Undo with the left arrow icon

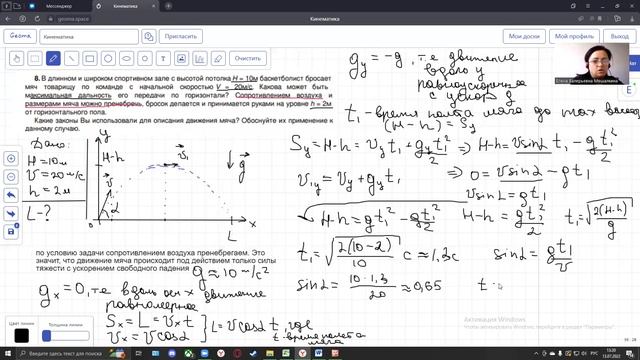(11, 195)
